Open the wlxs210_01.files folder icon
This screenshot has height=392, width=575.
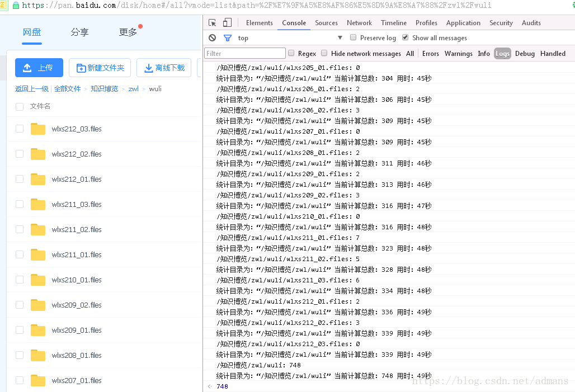(38, 280)
